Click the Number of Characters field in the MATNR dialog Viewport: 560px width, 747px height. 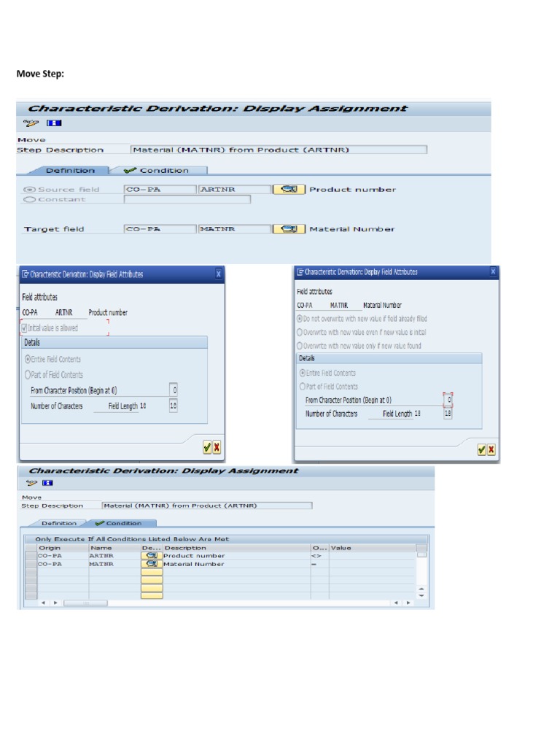coord(448,414)
